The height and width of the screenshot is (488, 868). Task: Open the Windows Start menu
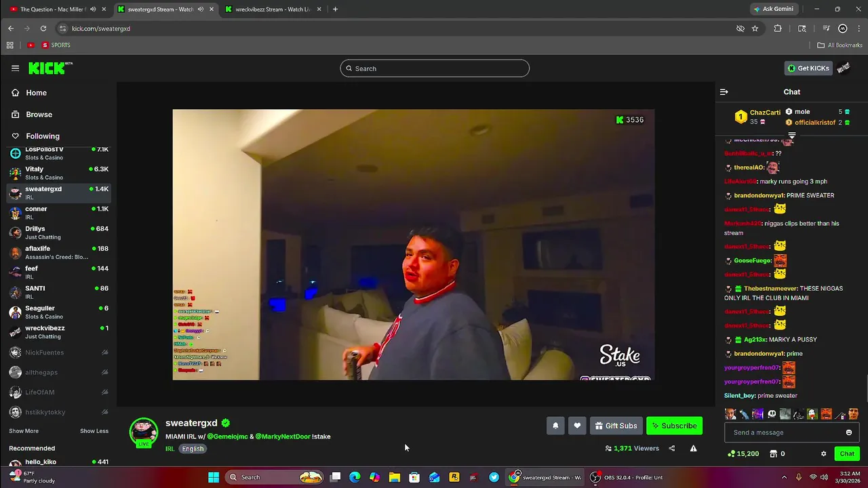(x=214, y=477)
